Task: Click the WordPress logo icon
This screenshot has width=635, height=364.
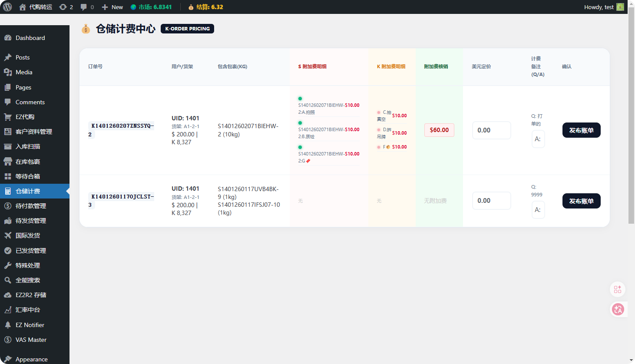Action: point(7,7)
